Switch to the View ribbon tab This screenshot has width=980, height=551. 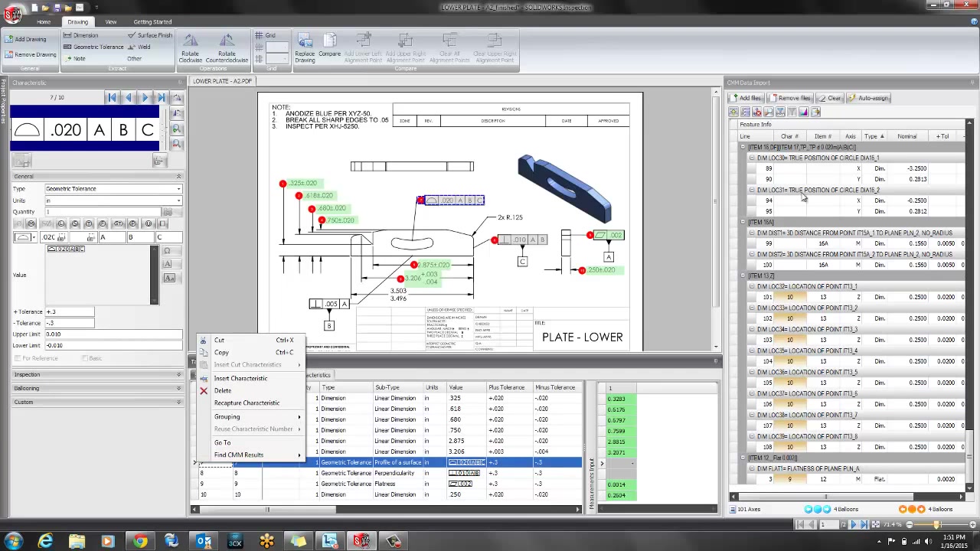pos(110,21)
